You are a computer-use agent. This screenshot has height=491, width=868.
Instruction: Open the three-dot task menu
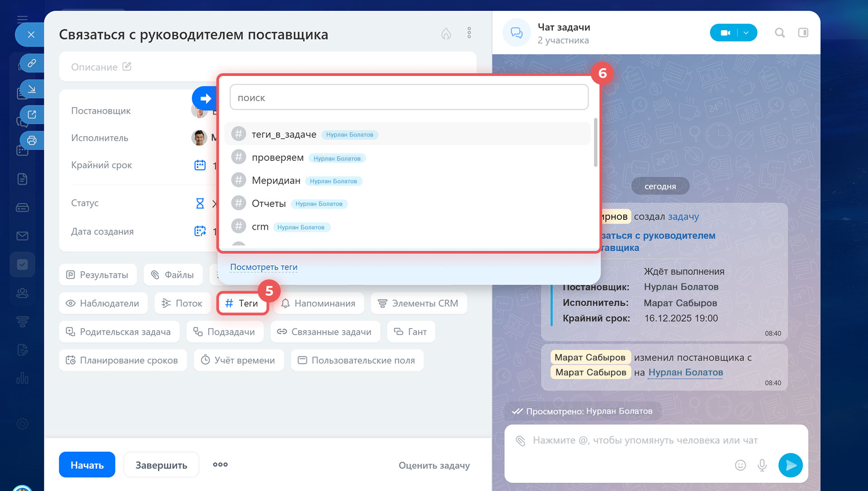coord(469,33)
